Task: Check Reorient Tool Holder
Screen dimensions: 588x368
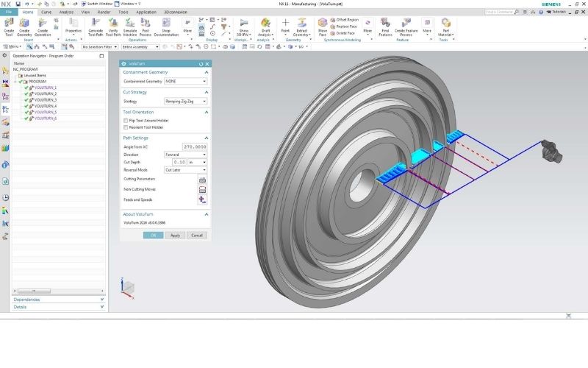Action: (x=126, y=127)
